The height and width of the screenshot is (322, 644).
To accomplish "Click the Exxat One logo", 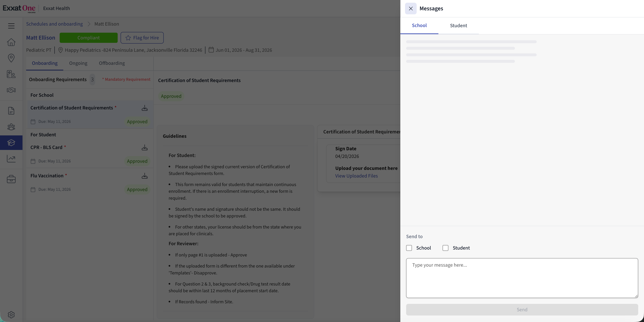I will tap(19, 9).
